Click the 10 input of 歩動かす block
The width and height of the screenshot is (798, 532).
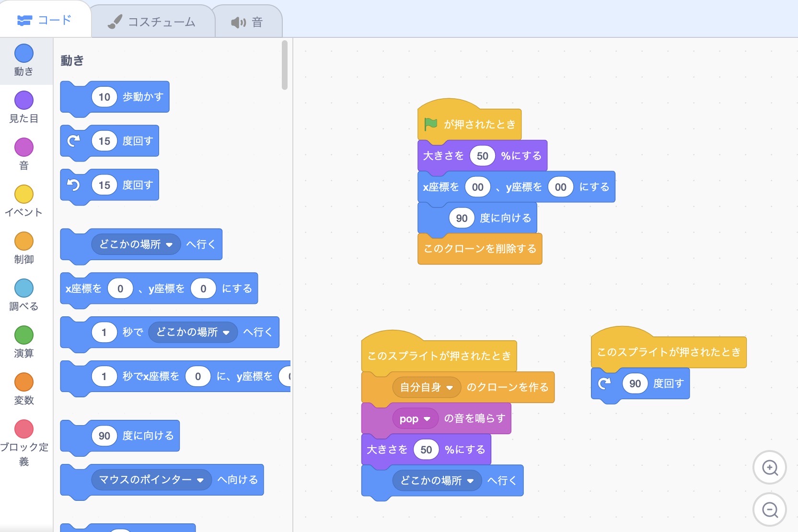(x=104, y=97)
